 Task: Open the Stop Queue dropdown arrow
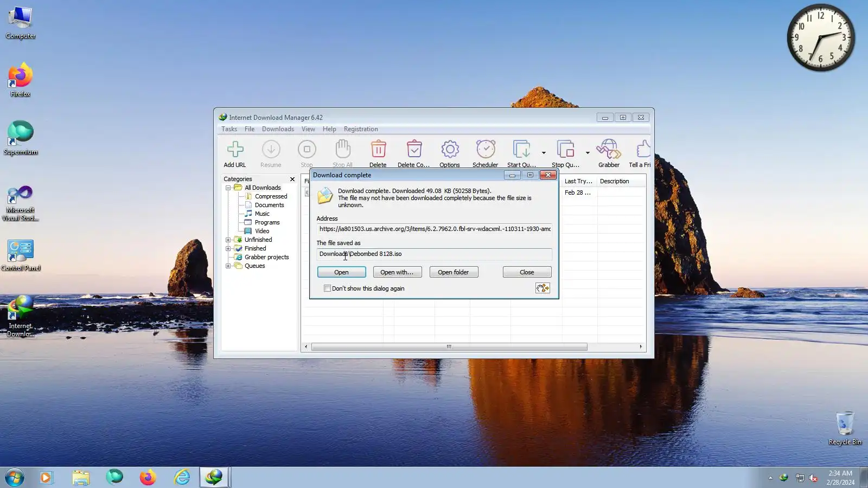pyautogui.click(x=588, y=153)
